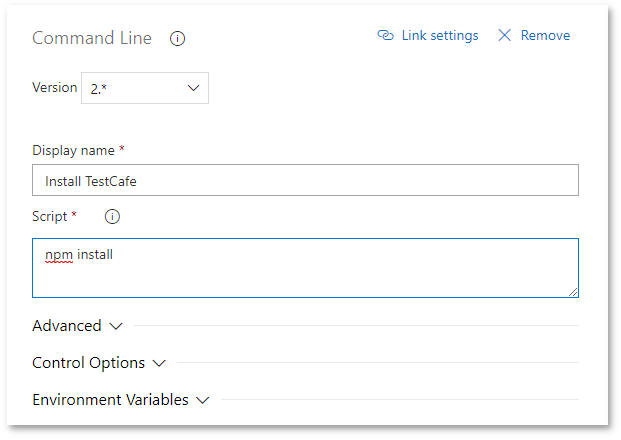Viewport: 621px width, 440px height.
Task: Click the chain link icon for Link settings
Action: (385, 36)
